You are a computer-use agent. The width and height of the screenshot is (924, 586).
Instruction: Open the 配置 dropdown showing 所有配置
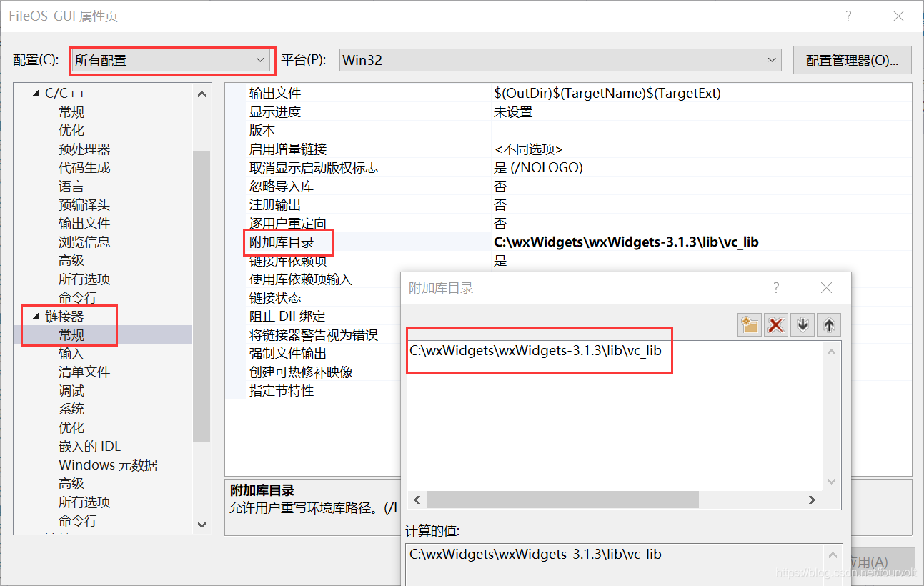[172, 61]
